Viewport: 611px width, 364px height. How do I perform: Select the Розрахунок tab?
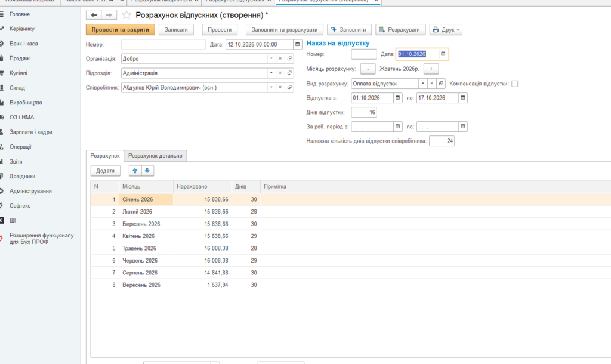105,156
